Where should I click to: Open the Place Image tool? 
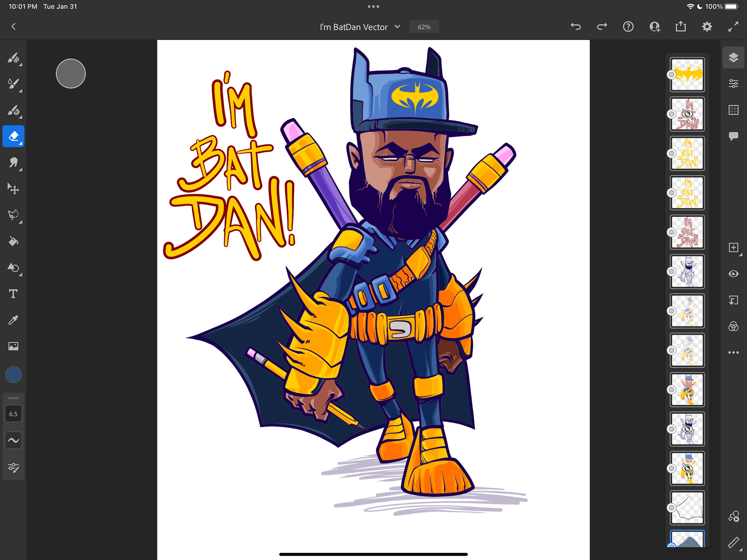(14, 346)
